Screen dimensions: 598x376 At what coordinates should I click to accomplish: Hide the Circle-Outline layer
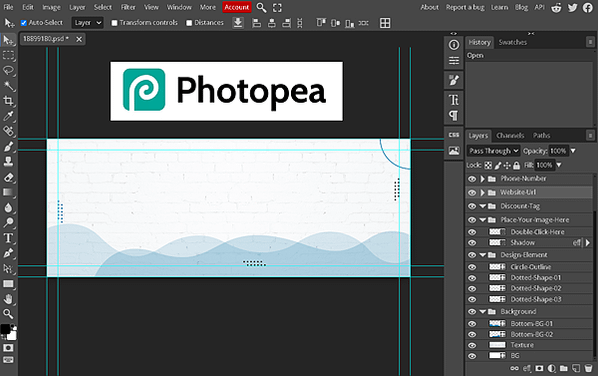[x=472, y=267]
